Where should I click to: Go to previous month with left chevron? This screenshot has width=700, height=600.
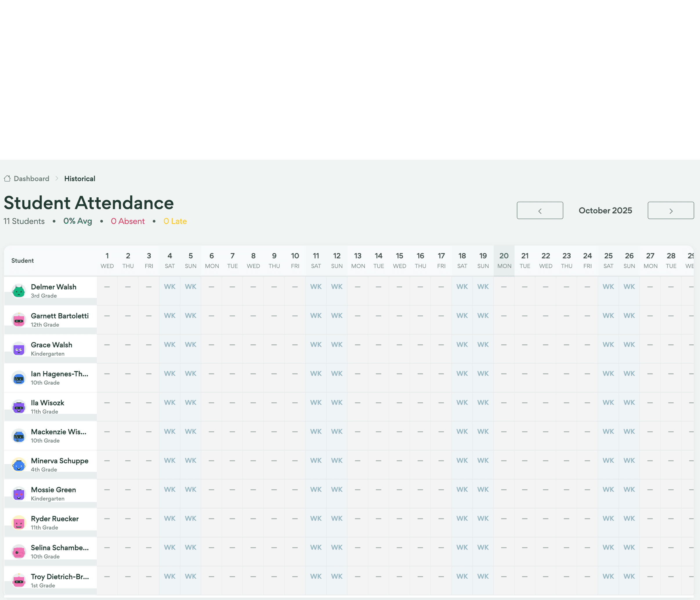[540, 210]
